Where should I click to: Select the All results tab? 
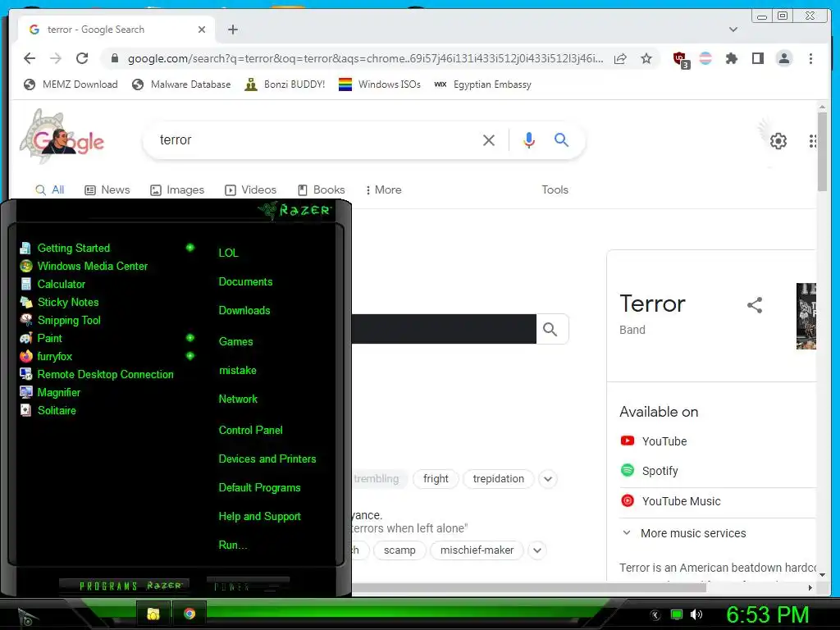(x=49, y=189)
